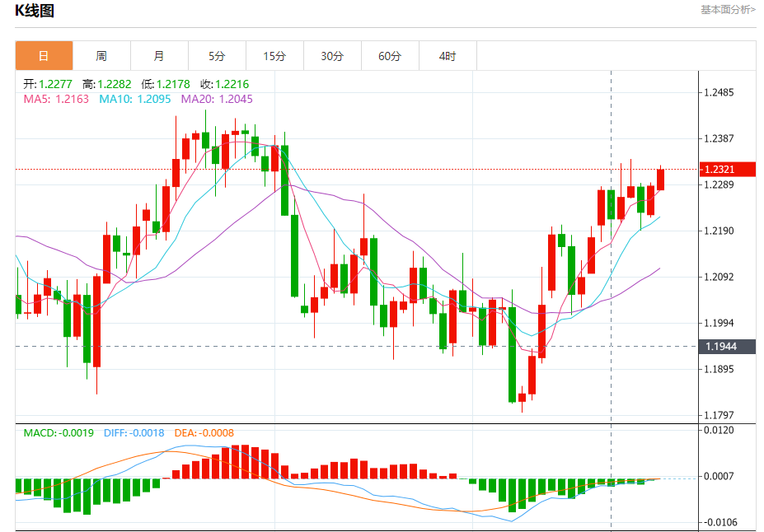This screenshot has width=764, height=532.
Task: Click the DEA: -0.0008 label
Action: 204,432
